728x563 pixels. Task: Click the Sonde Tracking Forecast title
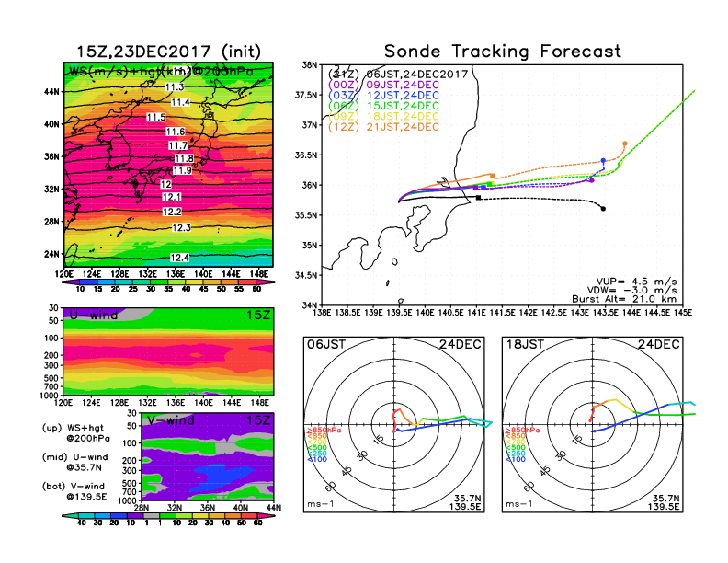[x=502, y=52]
